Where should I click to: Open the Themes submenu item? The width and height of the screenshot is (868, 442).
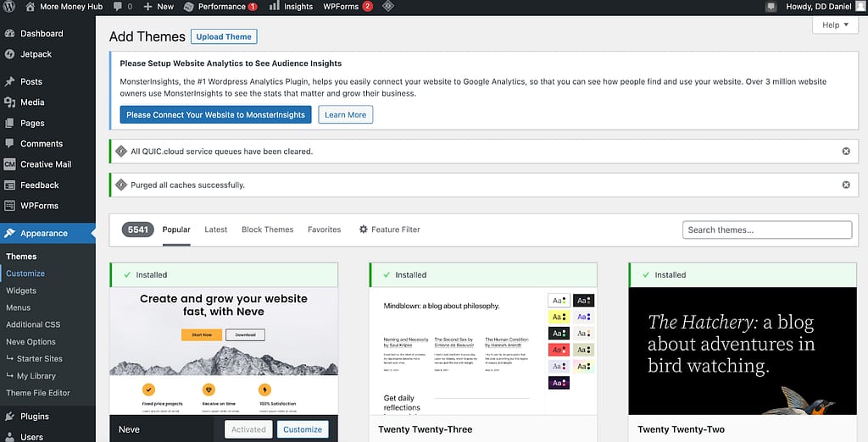click(x=21, y=257)
